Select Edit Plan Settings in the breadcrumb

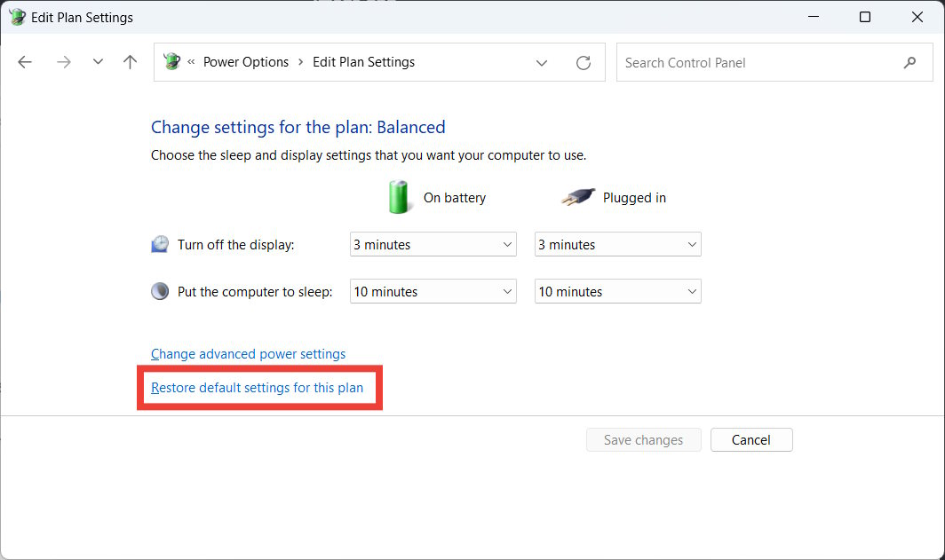pos(363,62)
